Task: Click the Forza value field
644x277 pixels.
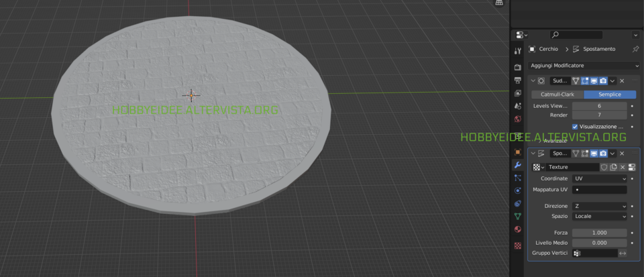Action: (x=600, y=233)
